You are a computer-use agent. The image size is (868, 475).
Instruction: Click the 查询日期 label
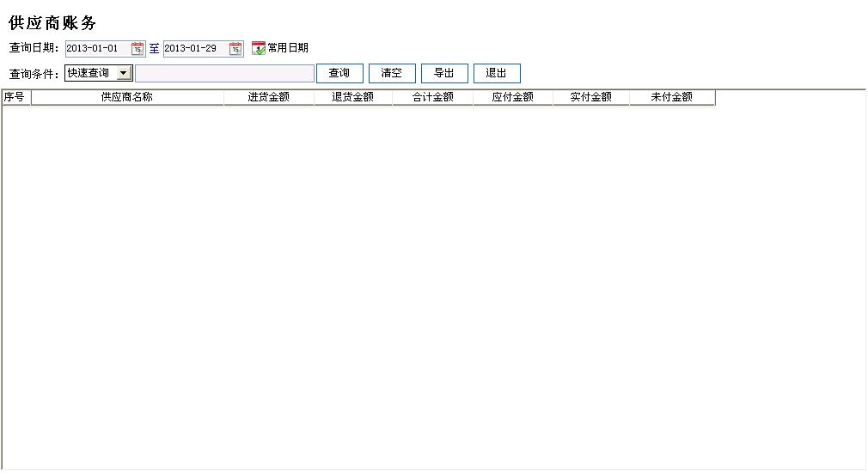[34, 48]
